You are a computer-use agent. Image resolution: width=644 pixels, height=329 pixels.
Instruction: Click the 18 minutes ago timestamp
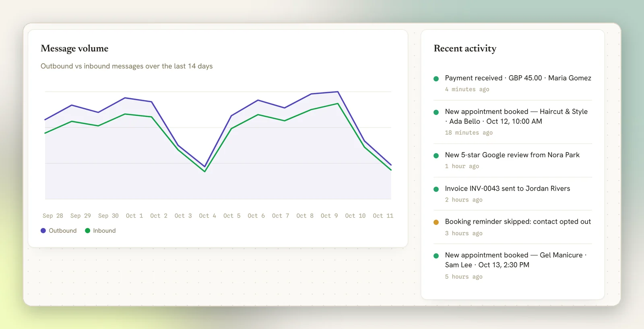(469, 133)
